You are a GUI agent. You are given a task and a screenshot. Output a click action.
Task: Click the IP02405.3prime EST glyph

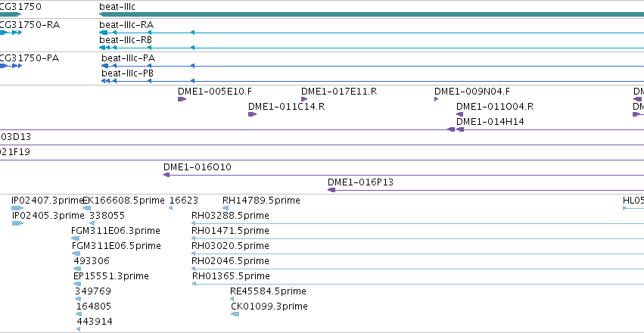pos(17,223)
